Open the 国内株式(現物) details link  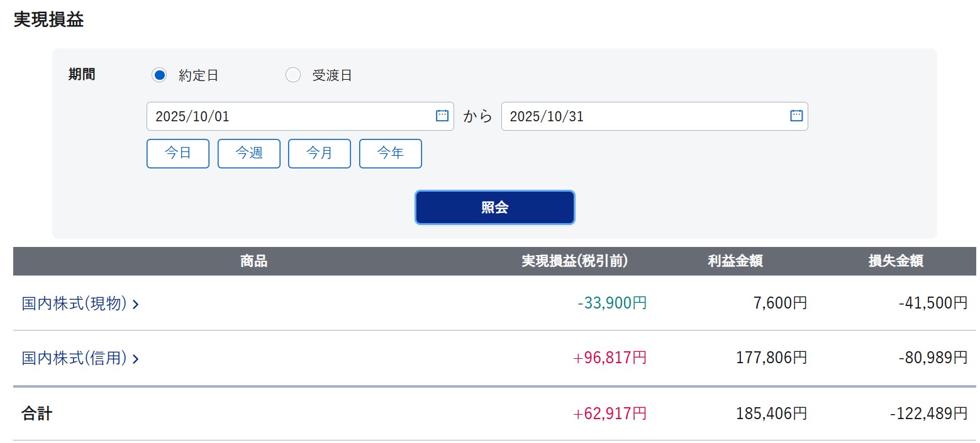75,304
